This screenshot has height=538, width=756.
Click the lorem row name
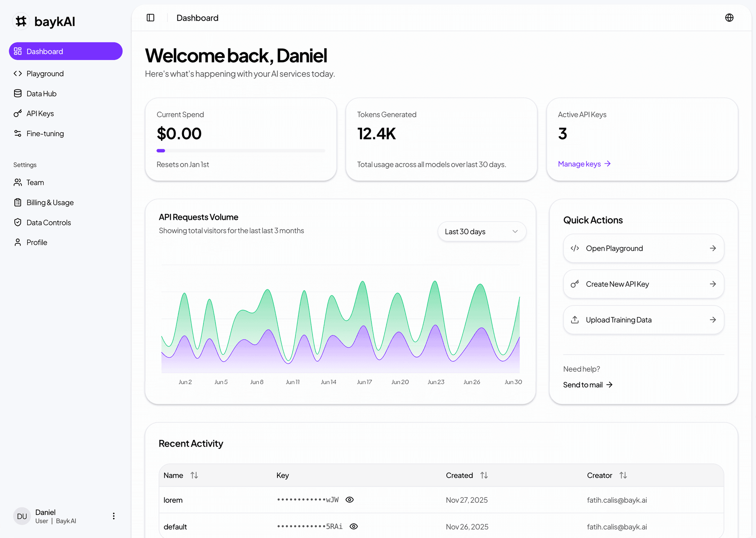coord(173,500)
